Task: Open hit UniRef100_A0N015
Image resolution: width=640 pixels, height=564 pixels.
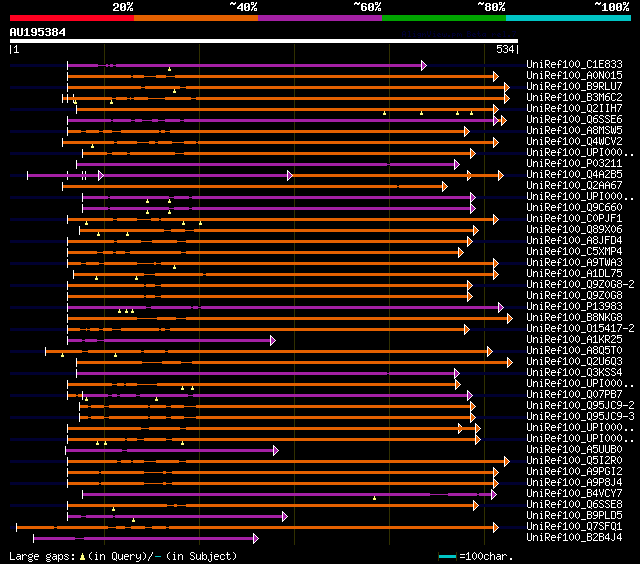Action: tap(574, 75)
